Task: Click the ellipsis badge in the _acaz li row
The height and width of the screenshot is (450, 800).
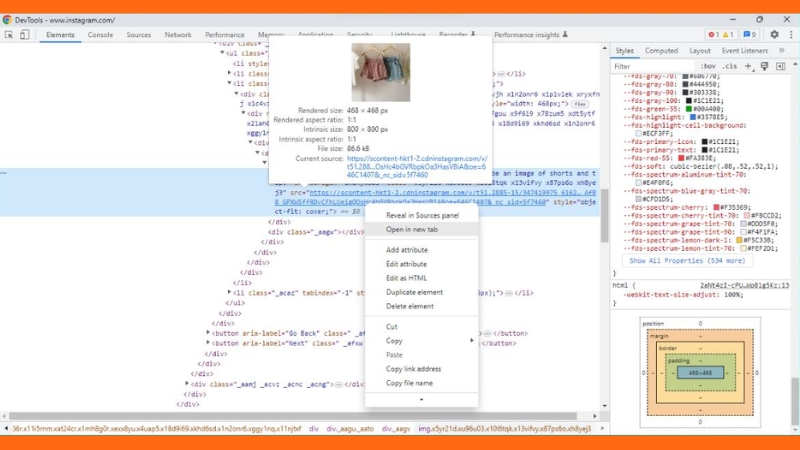Action: pos(509,293)
